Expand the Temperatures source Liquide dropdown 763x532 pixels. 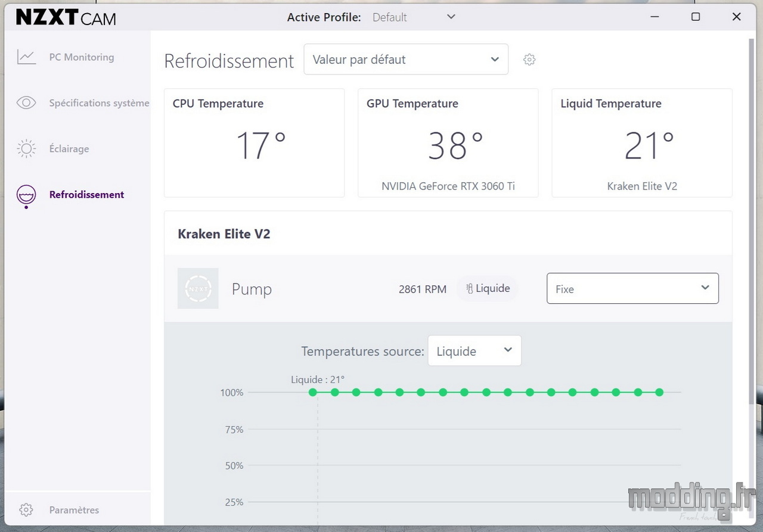click(x=474, y=351)
